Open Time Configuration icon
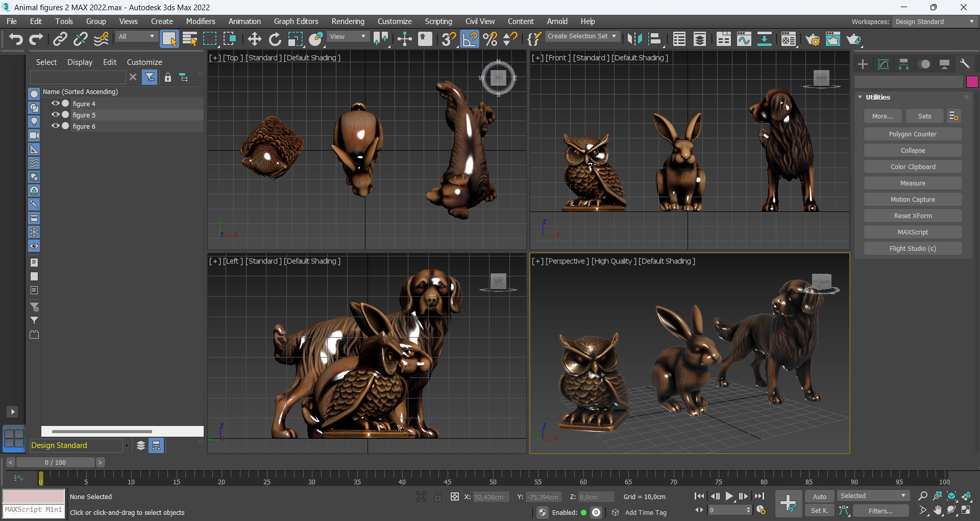Image resolution: width=980 pixels, height=521 pixels. [x=761, y=510]
